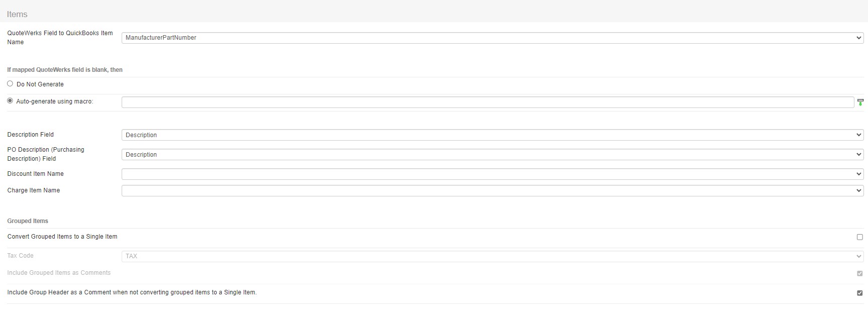
Task: Click the 'Convert Grouped Items to a Single Item' label
Action: tap(62, 237)
